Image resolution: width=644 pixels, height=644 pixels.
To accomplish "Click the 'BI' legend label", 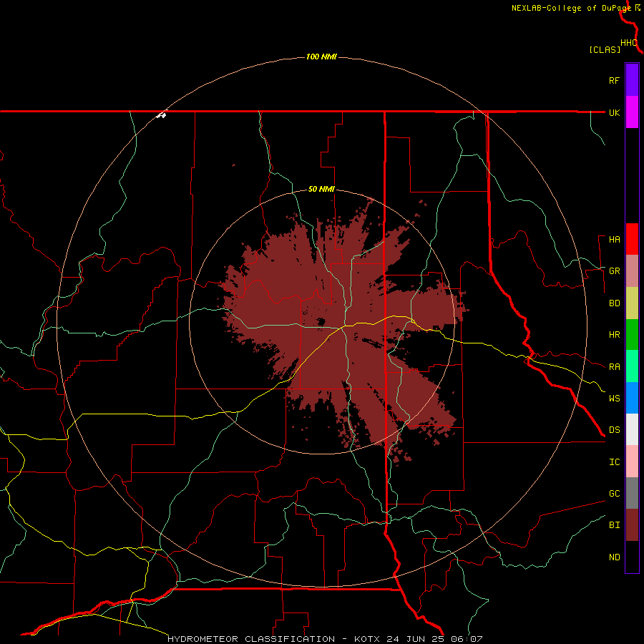I will tap(614, 525).
